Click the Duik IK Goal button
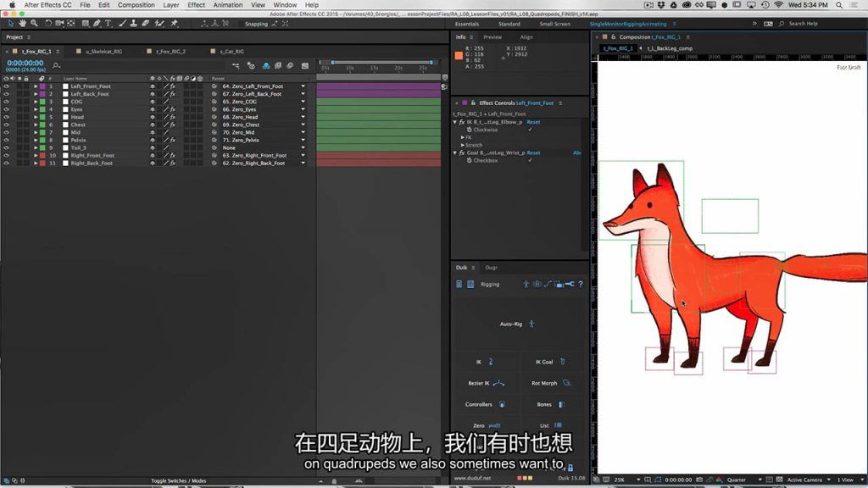The image size is (868, 488). (x=550, y=362)
